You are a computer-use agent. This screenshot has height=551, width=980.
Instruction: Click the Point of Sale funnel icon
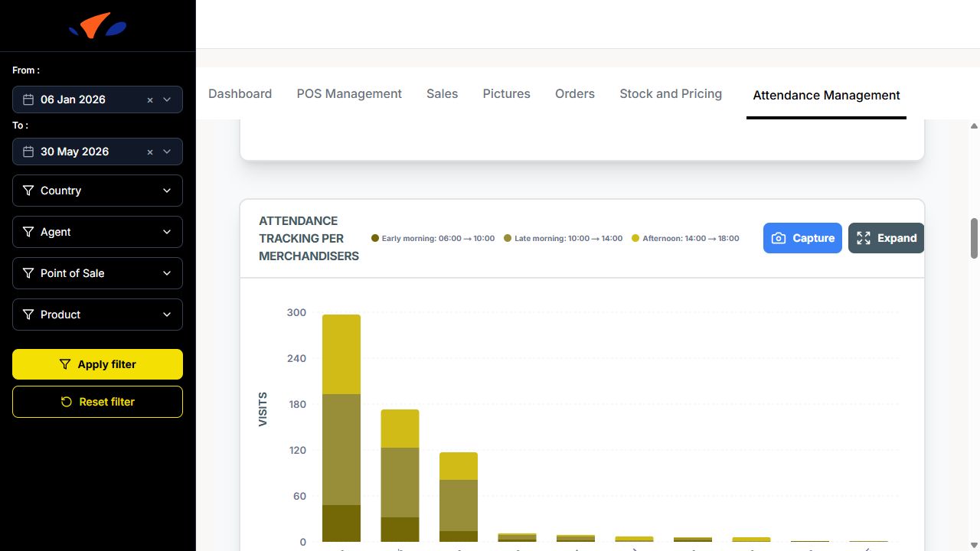[x=28, y=273]
